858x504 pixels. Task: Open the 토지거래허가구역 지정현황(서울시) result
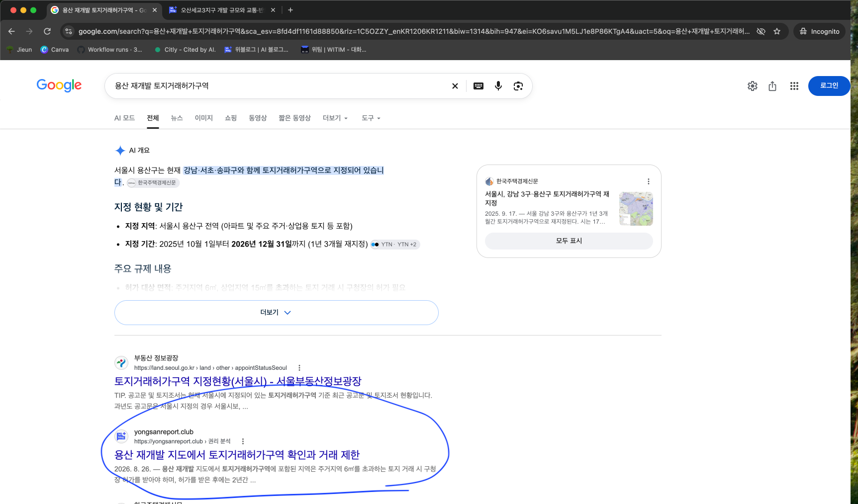pos(238,381)
